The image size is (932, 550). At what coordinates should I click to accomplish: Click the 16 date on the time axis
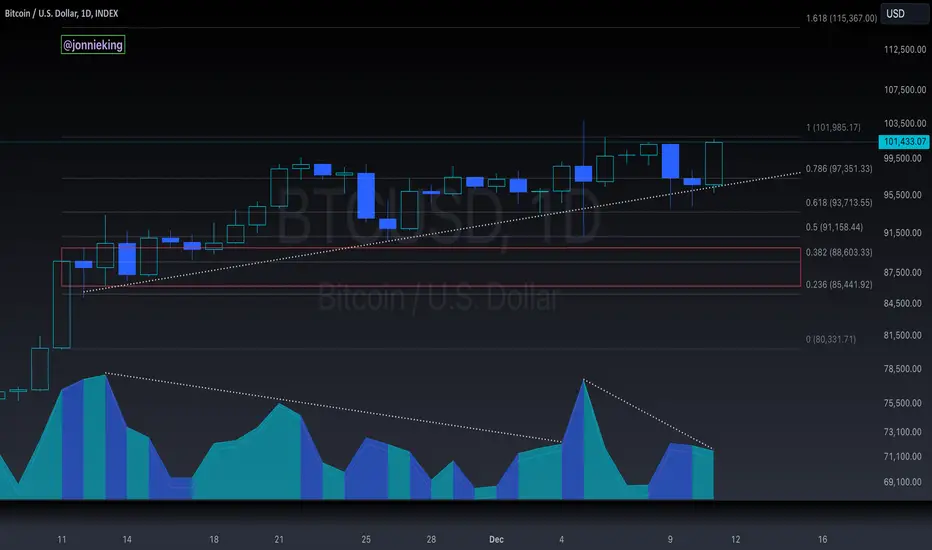(823, 539)
